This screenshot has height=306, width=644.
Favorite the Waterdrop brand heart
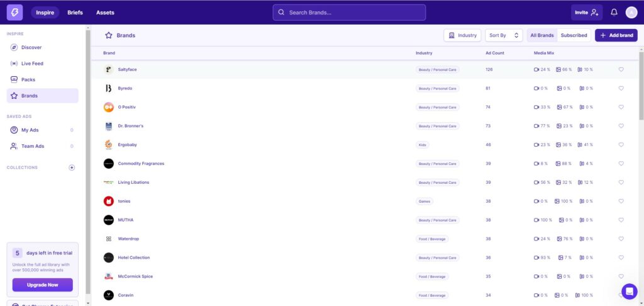(621, 239)
